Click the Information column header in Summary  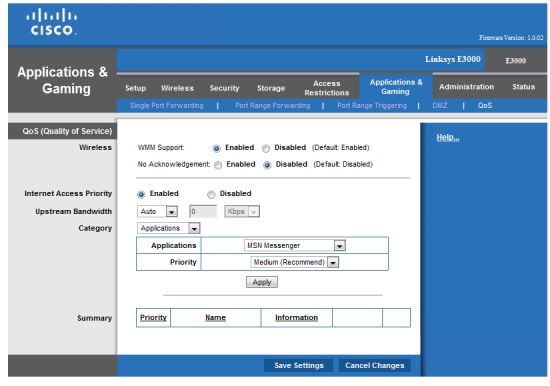point(296,318)
